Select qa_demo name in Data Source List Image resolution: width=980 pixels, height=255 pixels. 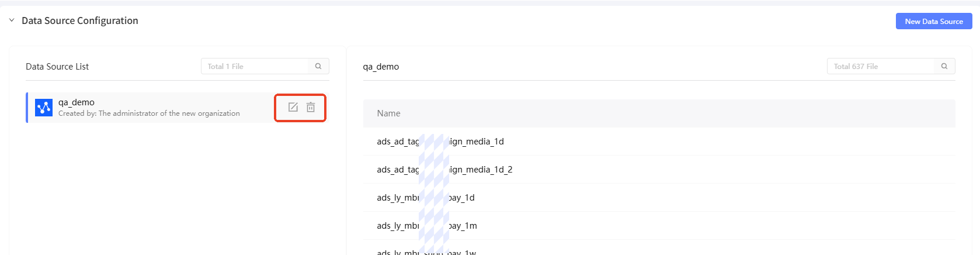(77, 102)
